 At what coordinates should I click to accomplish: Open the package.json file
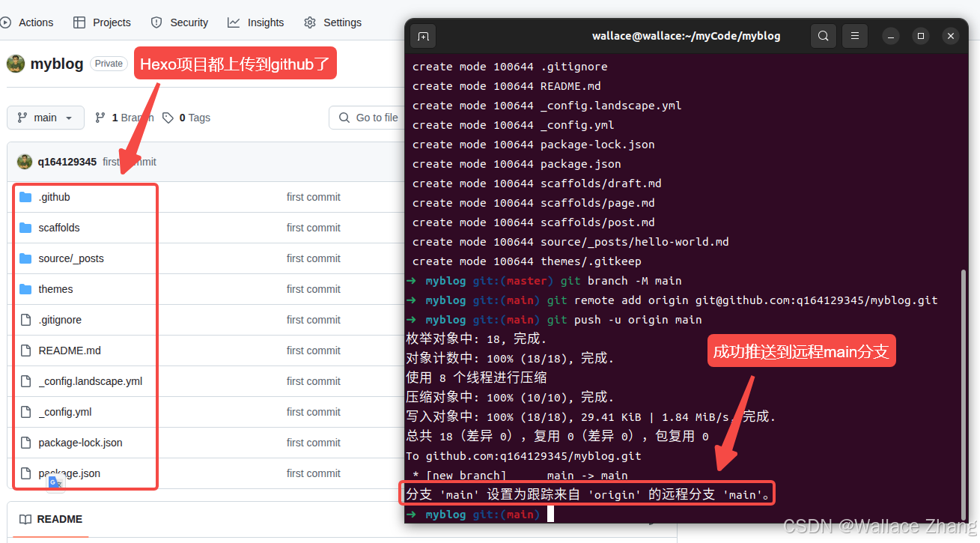click(x=69, y=473)
